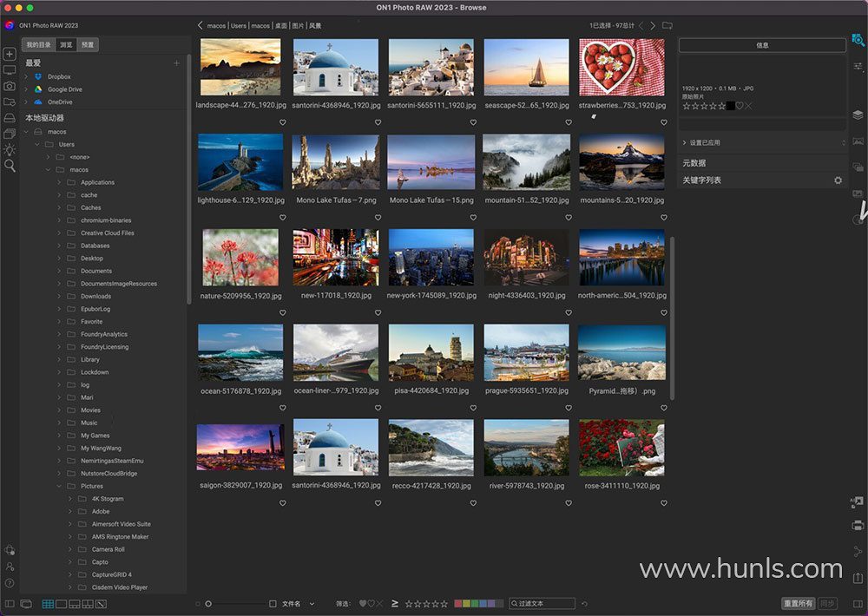Open the 信息 tab in right panel
The image size is (868, 616).
[x=762, y=45]
